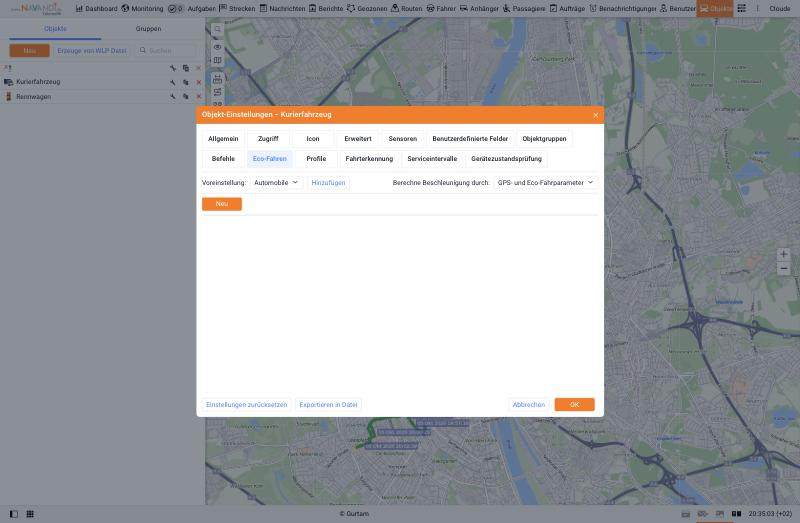The height and width of the screenshot is (523, 800).
Task: Click copy icon for Kurierfahrzeug
Action: pyautogui.click(x=186, y=82)
